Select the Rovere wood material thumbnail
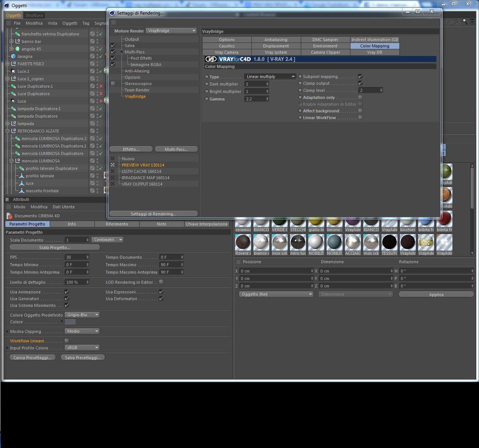Viewport: 479px width, 448px height. [243, 242]
